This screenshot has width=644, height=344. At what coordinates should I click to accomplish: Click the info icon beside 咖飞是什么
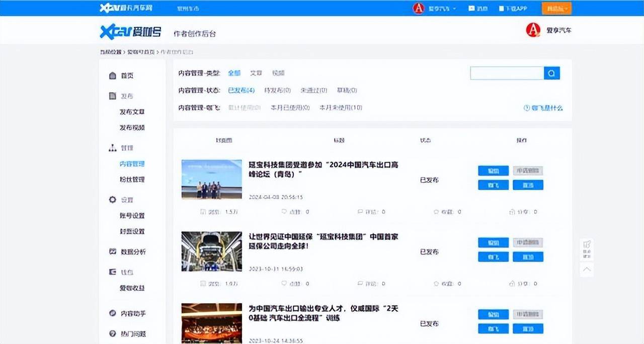[x=527, y=108]
